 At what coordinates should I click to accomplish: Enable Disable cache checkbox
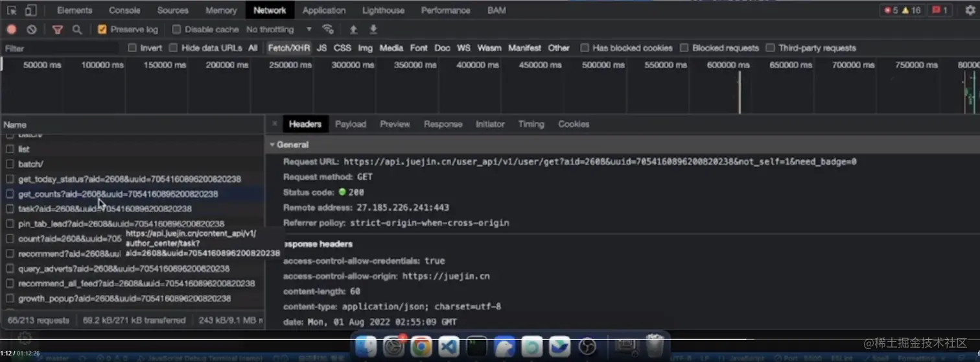[176, 29]
